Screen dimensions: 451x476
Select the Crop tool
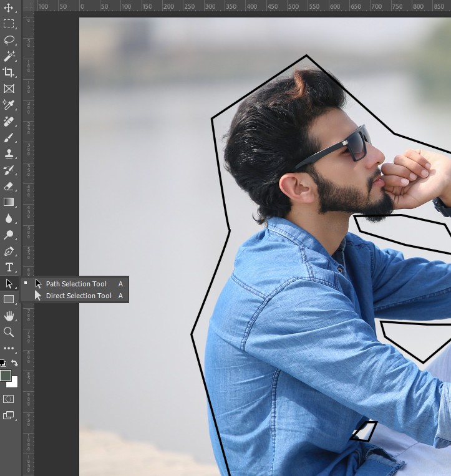coord(9,72)
